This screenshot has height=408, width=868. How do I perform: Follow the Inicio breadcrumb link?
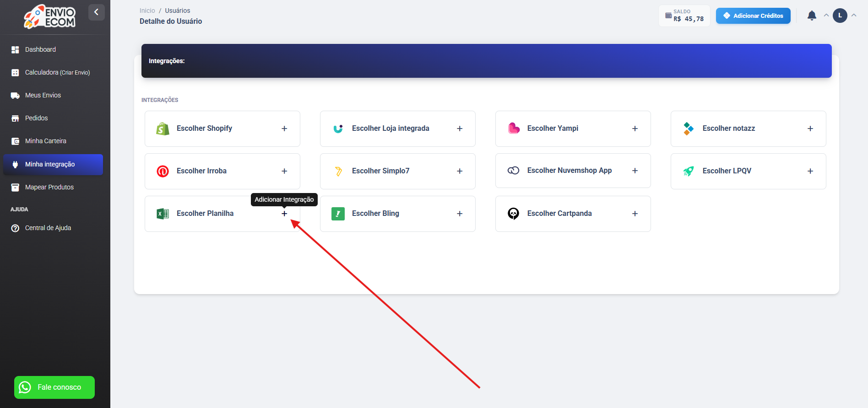pos(147,11)
